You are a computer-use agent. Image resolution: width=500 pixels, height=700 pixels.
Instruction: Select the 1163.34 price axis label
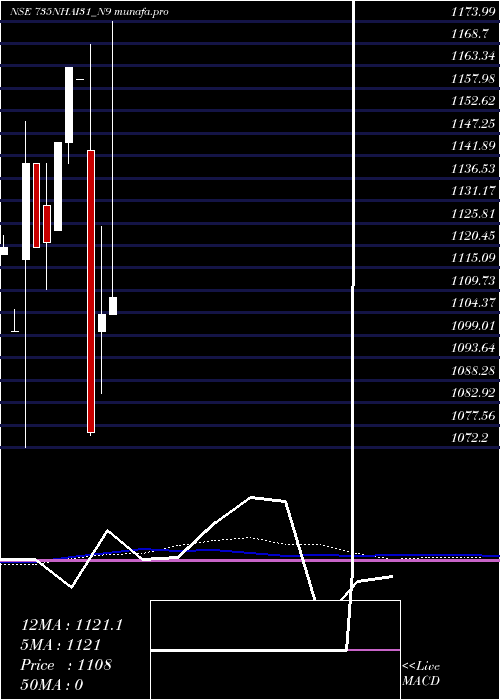click(x=473, y=56)
